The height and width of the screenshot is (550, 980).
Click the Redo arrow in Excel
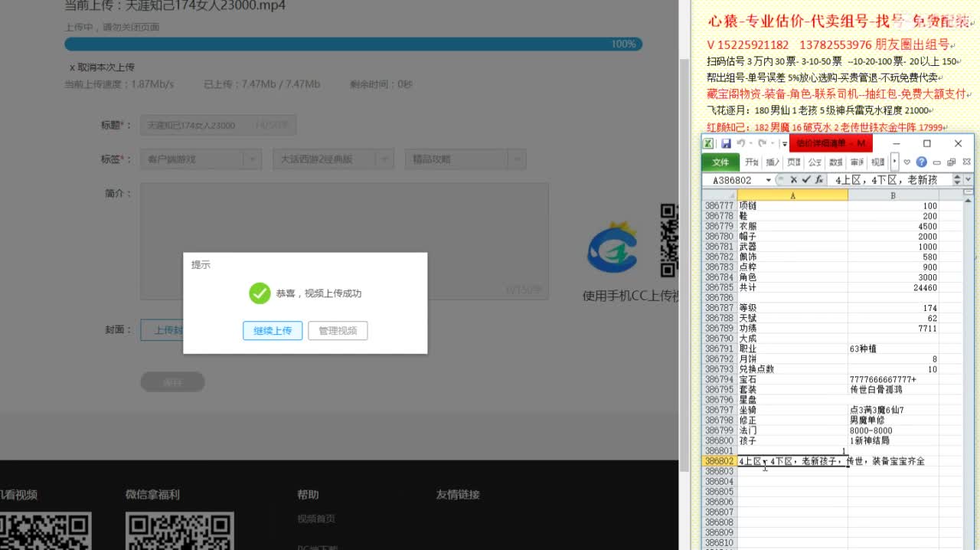click(x=763, y=143)
